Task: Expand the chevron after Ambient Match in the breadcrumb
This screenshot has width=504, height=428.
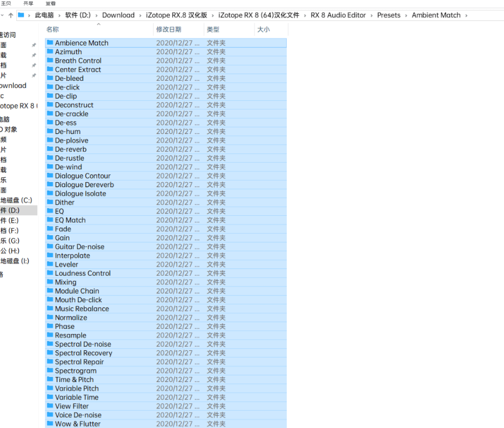Action: [x=466, y=15]
